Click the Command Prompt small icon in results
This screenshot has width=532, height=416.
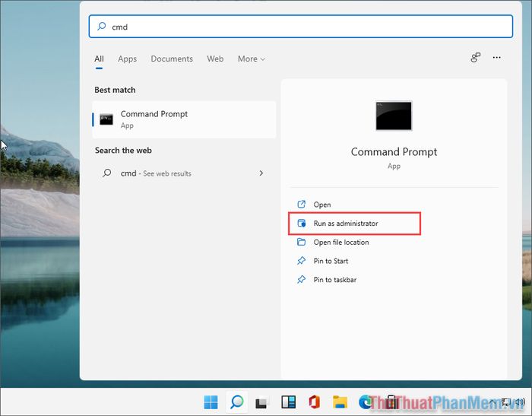(106, 119)
